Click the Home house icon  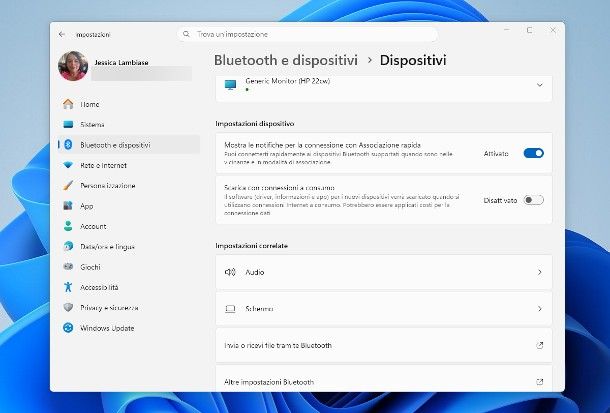coord(68,104)
